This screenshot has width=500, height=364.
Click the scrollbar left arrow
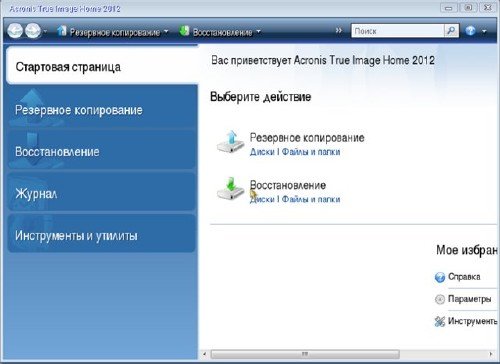[205, 354]
